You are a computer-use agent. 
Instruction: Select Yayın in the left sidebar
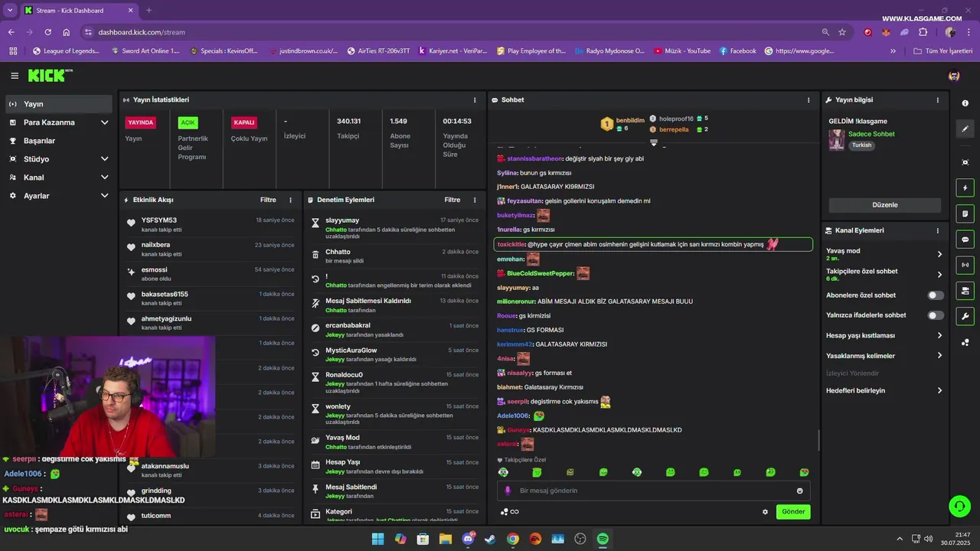(x=58, y=104)
